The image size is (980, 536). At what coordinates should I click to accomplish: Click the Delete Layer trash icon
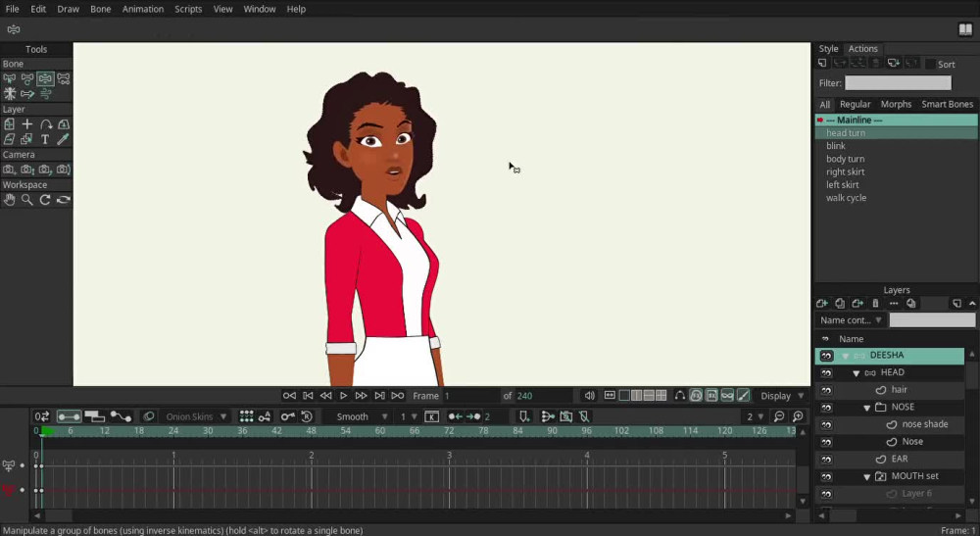click(x=875, y=304)
